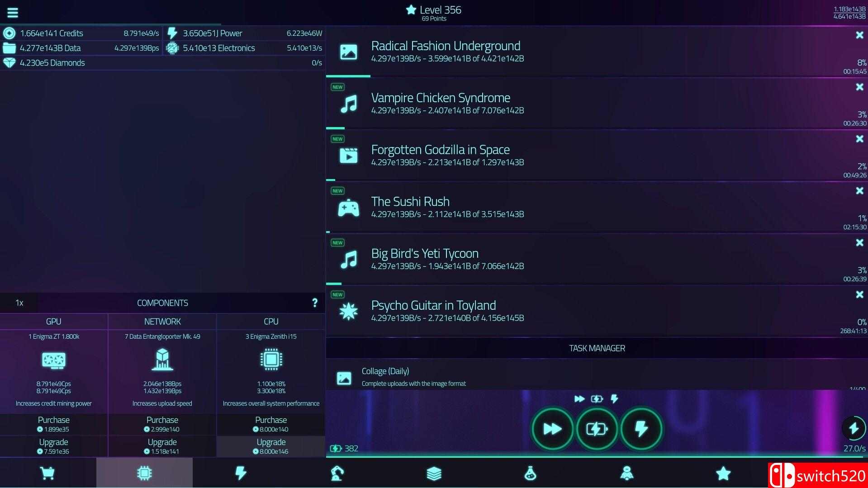
Task: Open the hamburger main menu
Action: tap(13, 12)
